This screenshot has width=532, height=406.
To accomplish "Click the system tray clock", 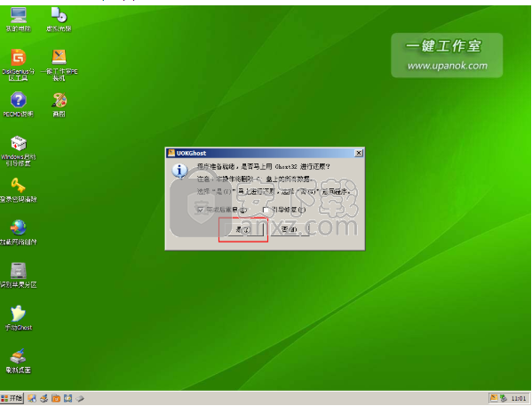I will 519,398.
